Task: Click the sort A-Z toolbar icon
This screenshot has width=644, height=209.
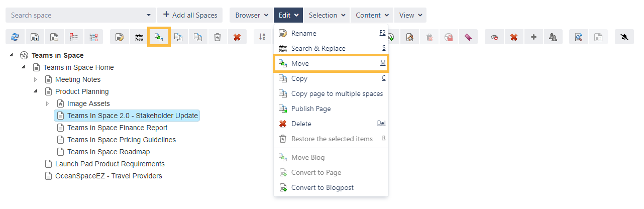Action: point(262,37)
